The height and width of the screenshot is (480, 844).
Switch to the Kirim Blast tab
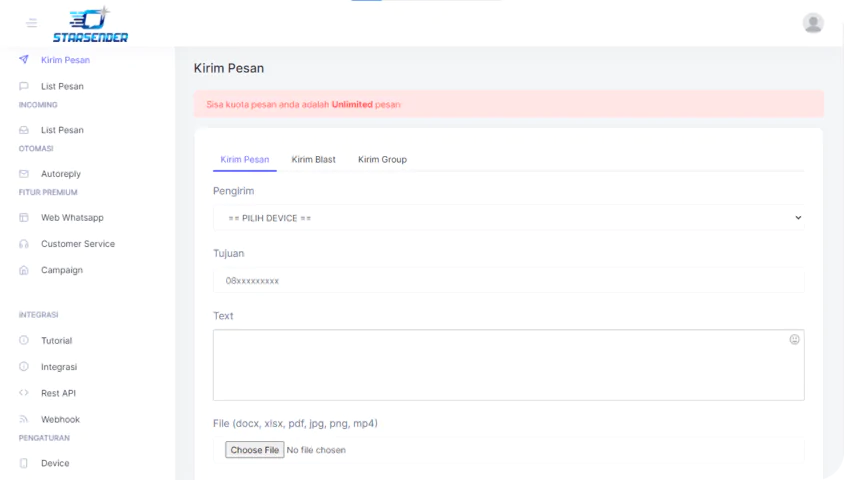[x=313, y=160]
